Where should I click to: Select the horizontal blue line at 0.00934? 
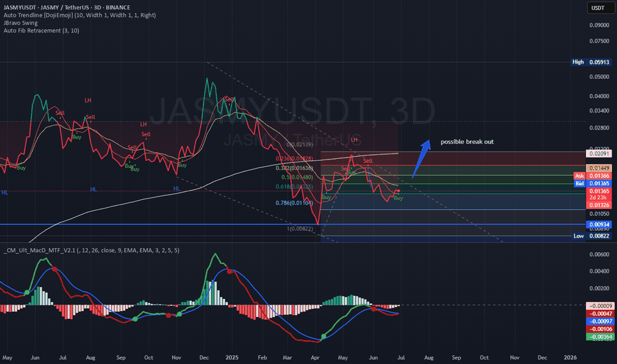[293, 224]
